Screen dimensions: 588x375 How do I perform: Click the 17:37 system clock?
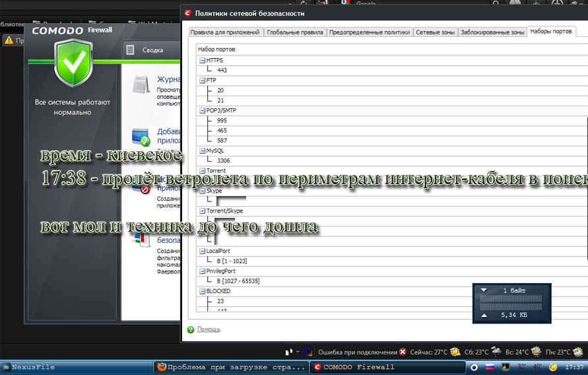(x=573, y=367)
